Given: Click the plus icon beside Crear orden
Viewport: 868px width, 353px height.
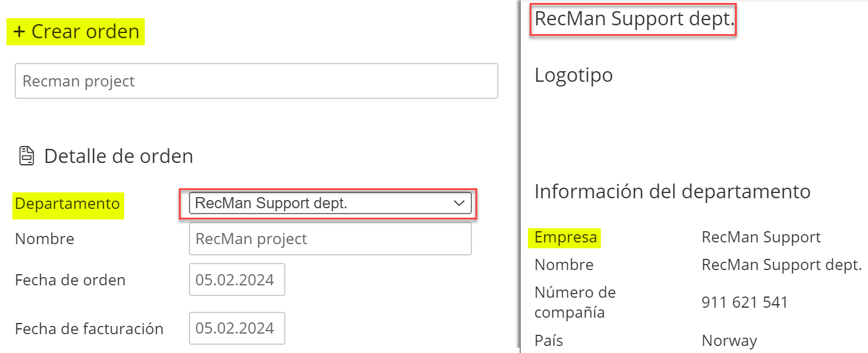Looking at the screenshot, I should 19,32.
